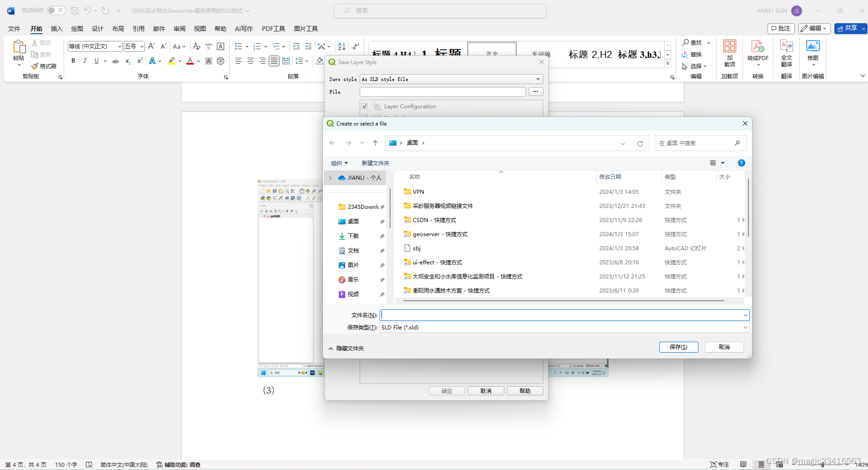Pick the font color swatch
This screenshot has height=470, width=868.
[x=190, y=61]
